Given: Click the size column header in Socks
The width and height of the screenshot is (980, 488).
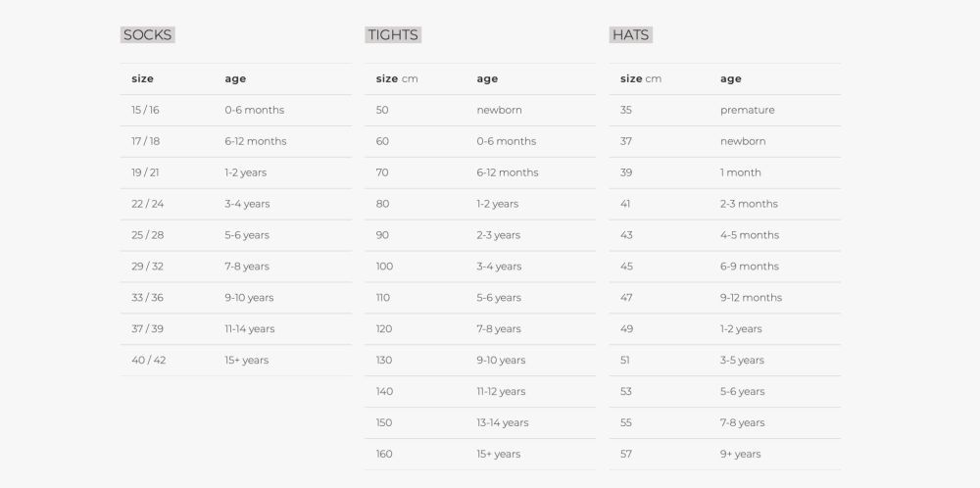Looking at the screenshot, I should coord(142,78).
